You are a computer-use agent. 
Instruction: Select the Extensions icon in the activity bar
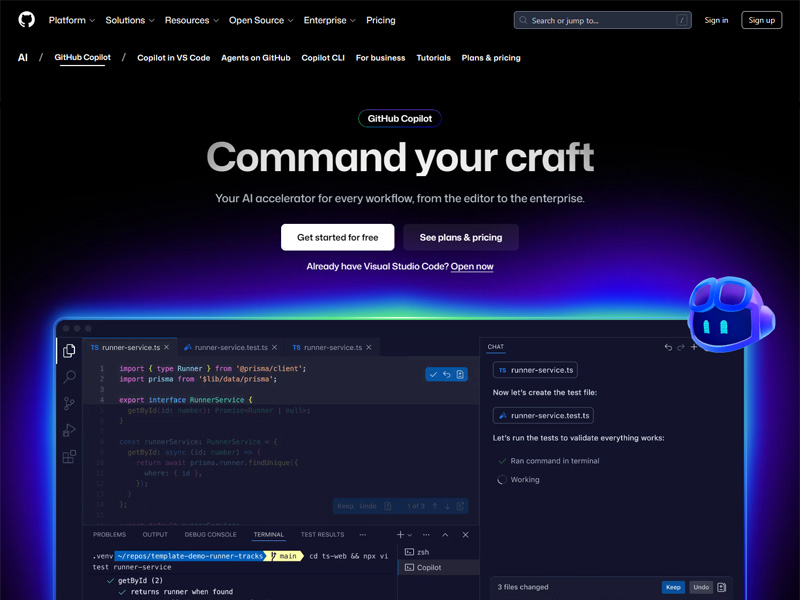click(x=70, y=457)
